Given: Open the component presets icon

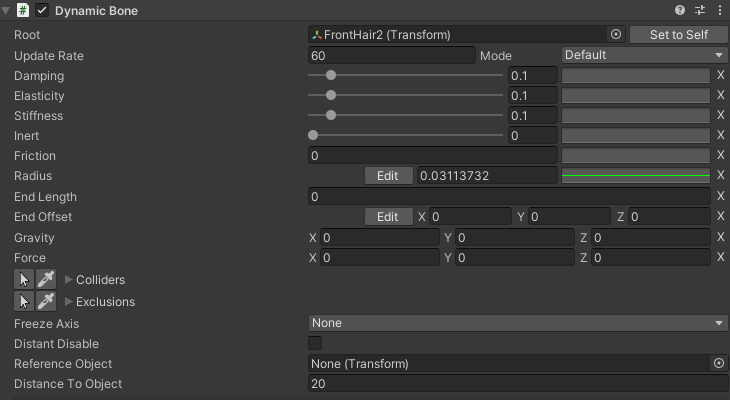Looking at the screenshot, I should pos(700,10).
